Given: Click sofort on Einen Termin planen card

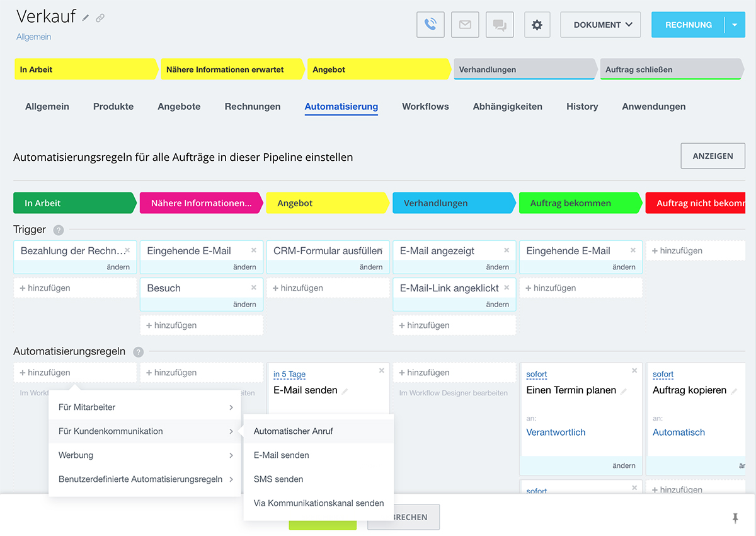Looking at the screenshot, I should pos(537,375).
